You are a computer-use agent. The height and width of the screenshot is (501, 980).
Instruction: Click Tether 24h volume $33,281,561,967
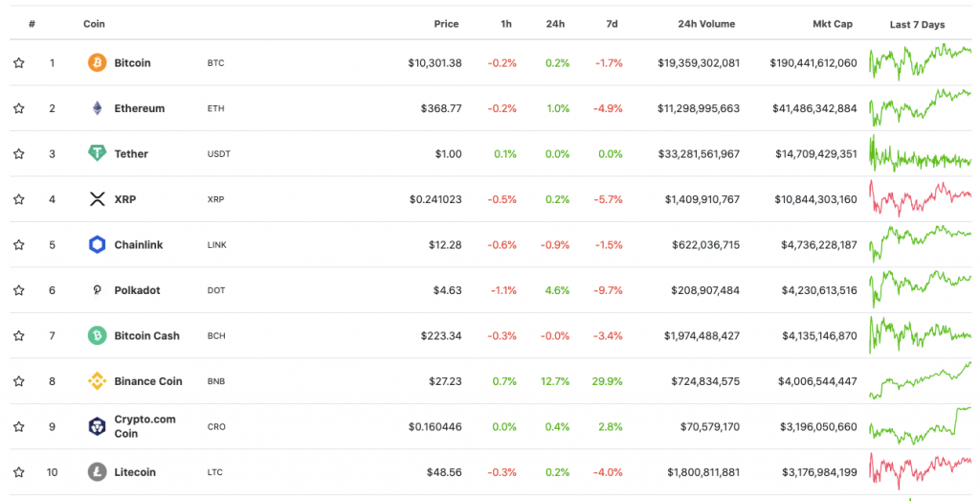[699, 154]
